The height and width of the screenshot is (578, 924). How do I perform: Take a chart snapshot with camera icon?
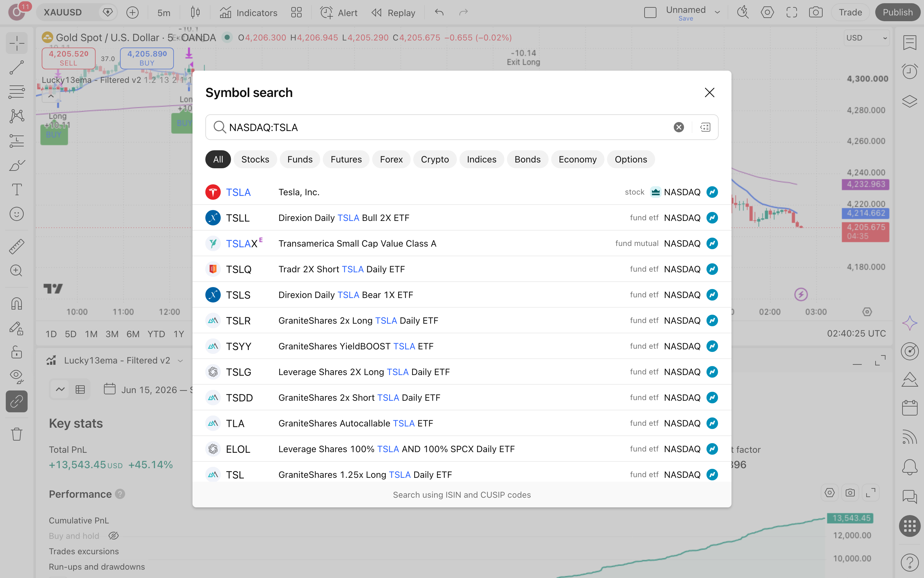[x=816, y=12]
